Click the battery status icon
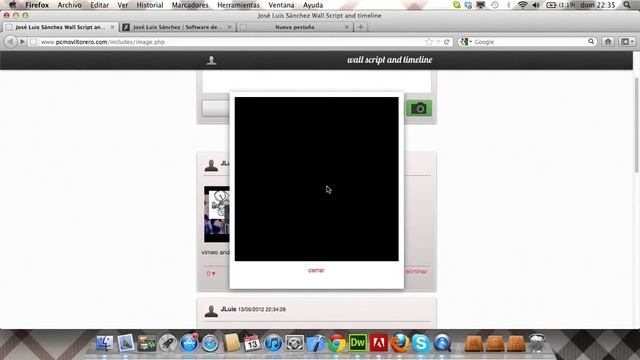640x360 pixels. (551, 5)
